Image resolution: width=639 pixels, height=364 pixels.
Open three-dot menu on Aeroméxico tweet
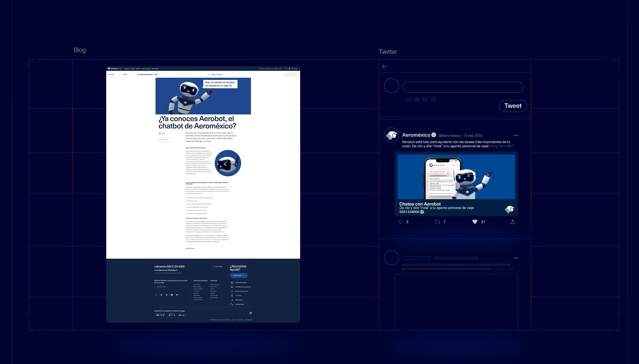tap(516, 136)
